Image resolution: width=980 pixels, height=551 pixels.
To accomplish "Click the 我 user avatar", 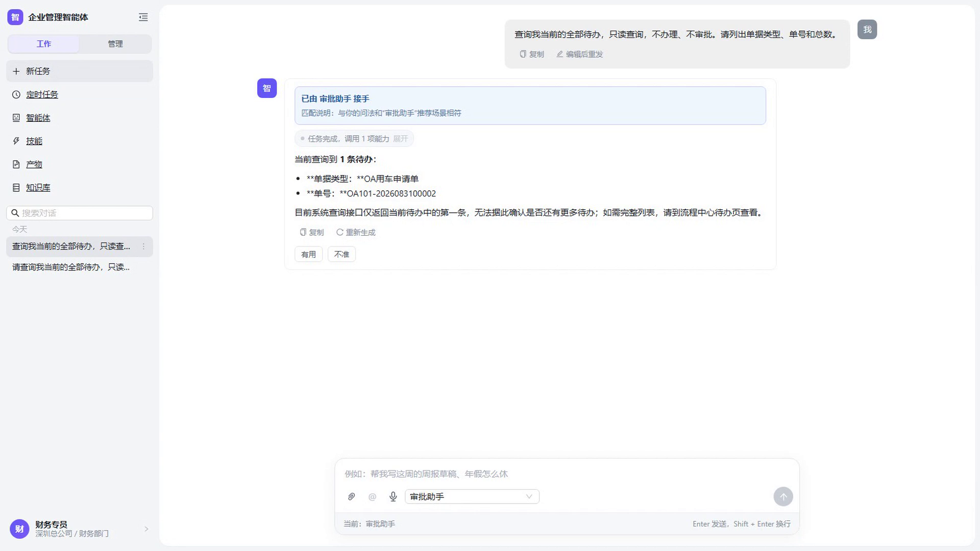I will (x=867, y=30).
